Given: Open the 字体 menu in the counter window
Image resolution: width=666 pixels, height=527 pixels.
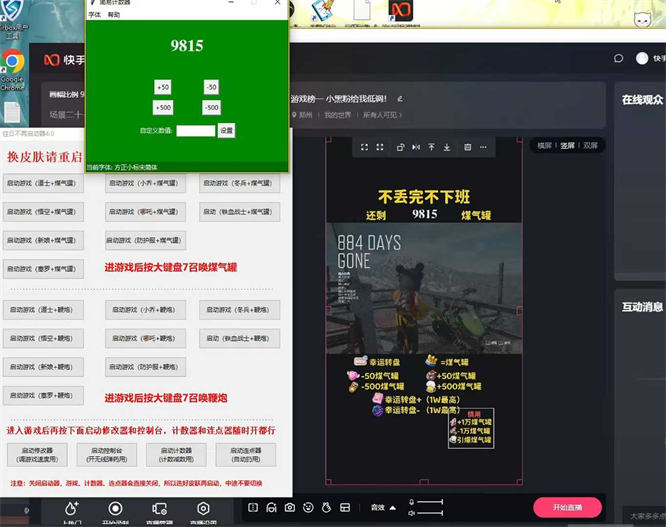Looking at the screenshot, I should point(94,15).
